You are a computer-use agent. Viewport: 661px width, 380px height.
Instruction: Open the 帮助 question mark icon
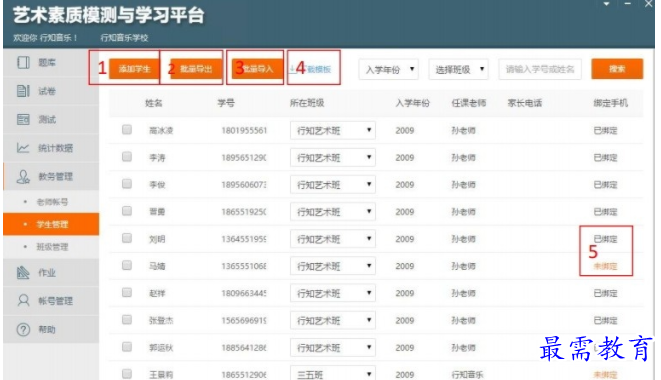point(23,329)
